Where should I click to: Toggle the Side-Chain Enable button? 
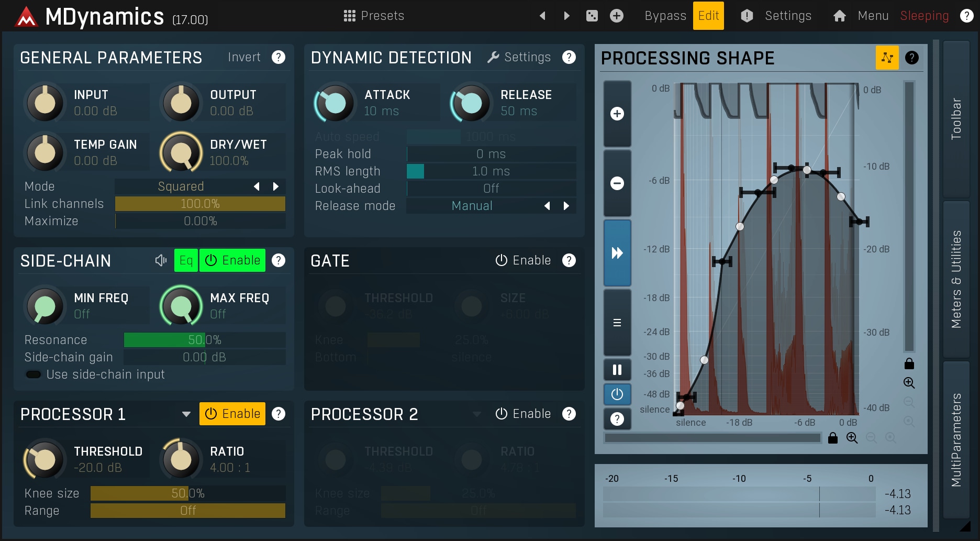tap(232, 260)
